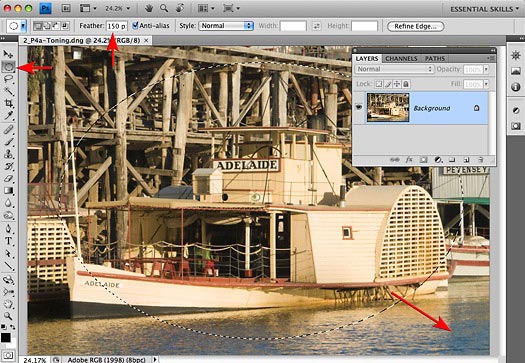Choose Subtract from selection mode

pos(56,26)
